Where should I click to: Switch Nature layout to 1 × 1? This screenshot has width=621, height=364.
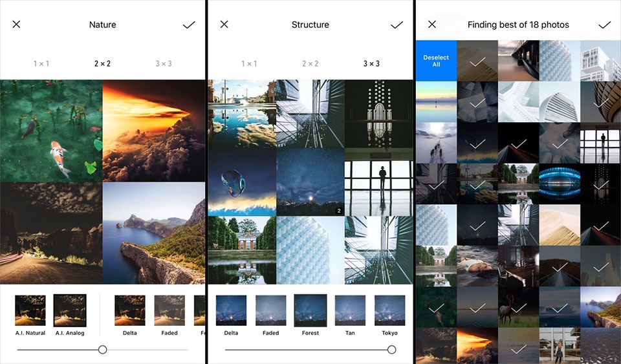[41, 63]
